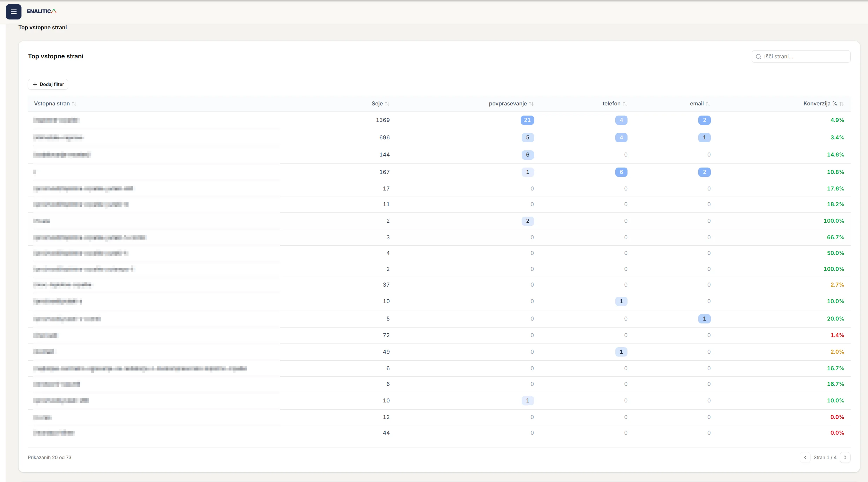Click the Dodaj filter button
The image size is (868, 482).
[x=48, y=84]
